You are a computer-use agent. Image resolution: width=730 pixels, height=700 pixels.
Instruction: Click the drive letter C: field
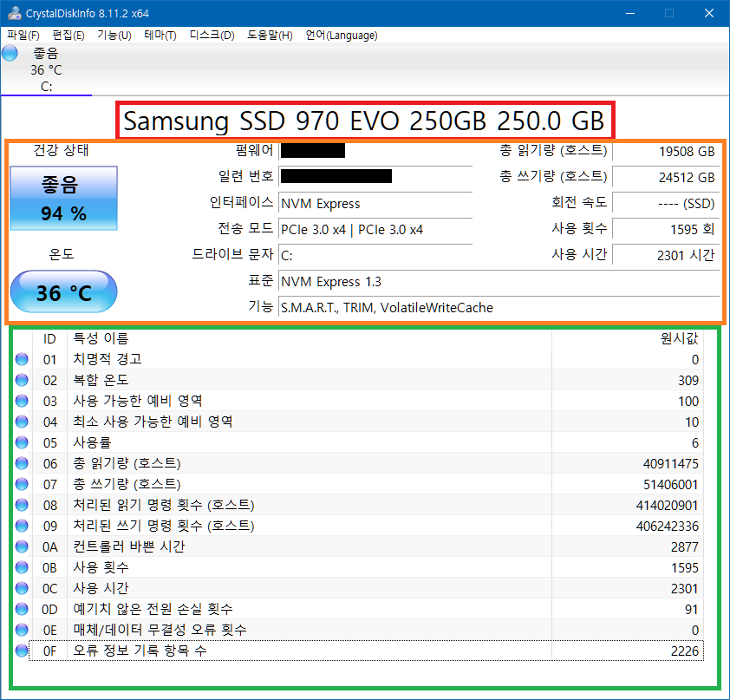point(375,256)
